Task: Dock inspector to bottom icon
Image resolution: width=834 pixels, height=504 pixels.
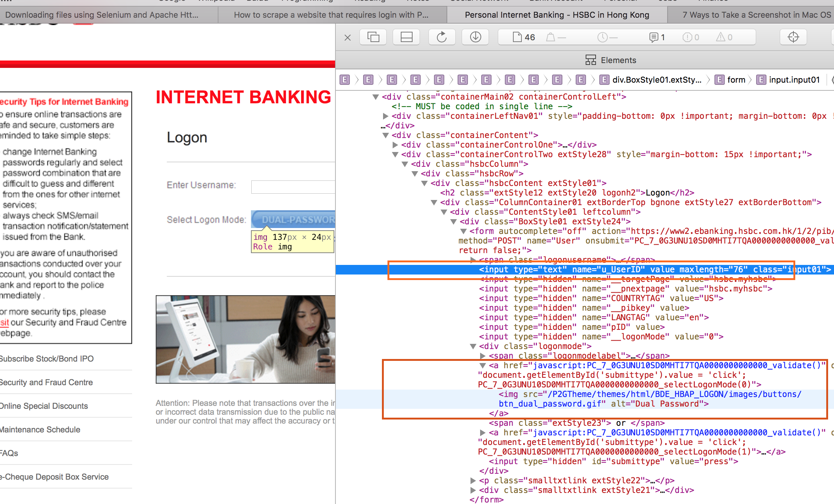Action: coord(406,37)
